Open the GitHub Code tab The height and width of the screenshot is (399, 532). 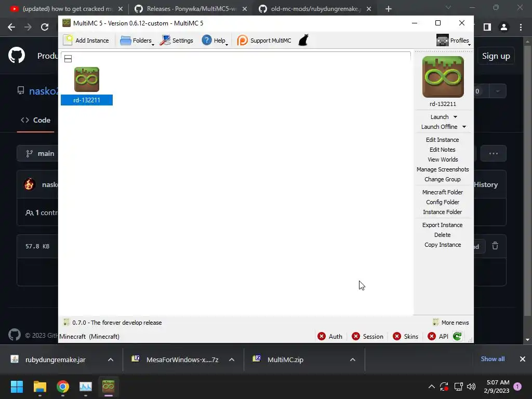pyautogui.click(x=36, y=120)
